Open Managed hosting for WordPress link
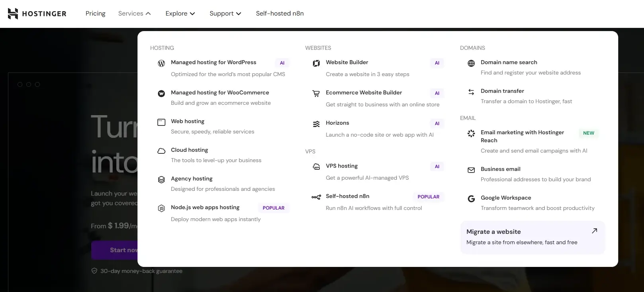The height and width of the screenshot is (292, 644). coord(213,62)
